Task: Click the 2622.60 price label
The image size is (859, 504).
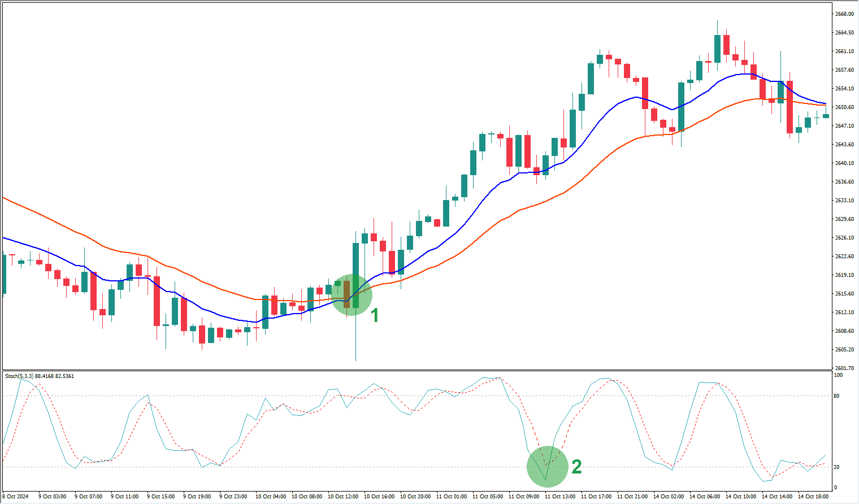Action: click(x=844, y=257)
